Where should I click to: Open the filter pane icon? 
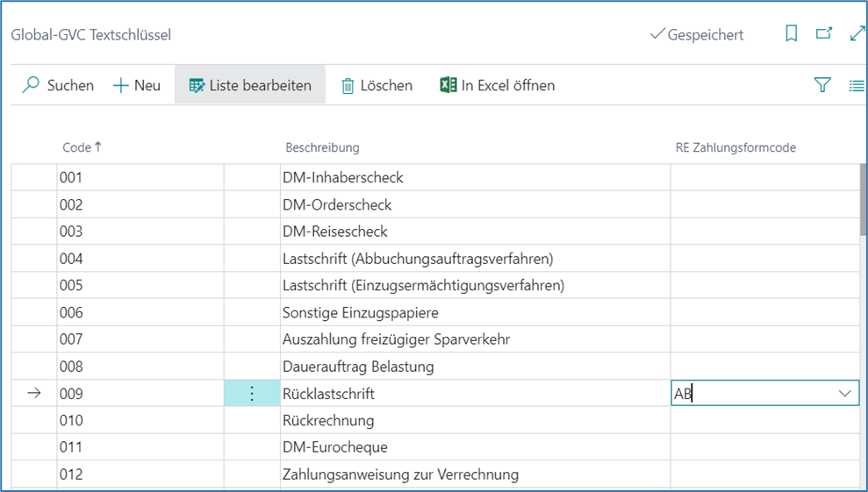point(822,85)
